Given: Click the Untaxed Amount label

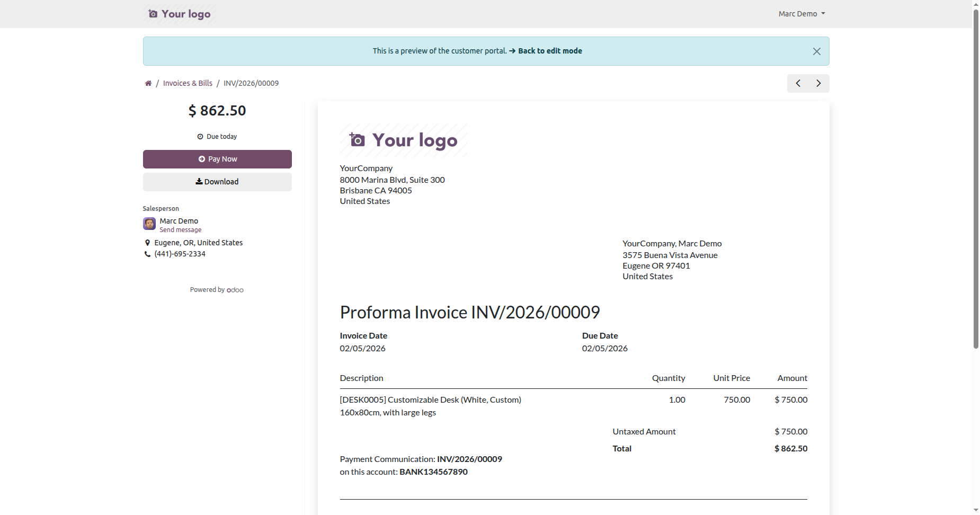Looking at the screenshot, I should click(x=644, y=432).
